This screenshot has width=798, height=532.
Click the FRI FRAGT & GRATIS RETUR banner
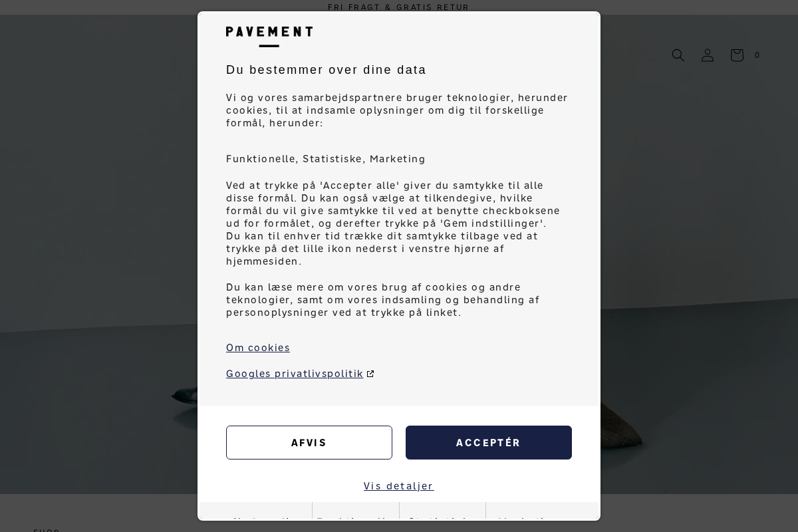click(x=399, y=7)
